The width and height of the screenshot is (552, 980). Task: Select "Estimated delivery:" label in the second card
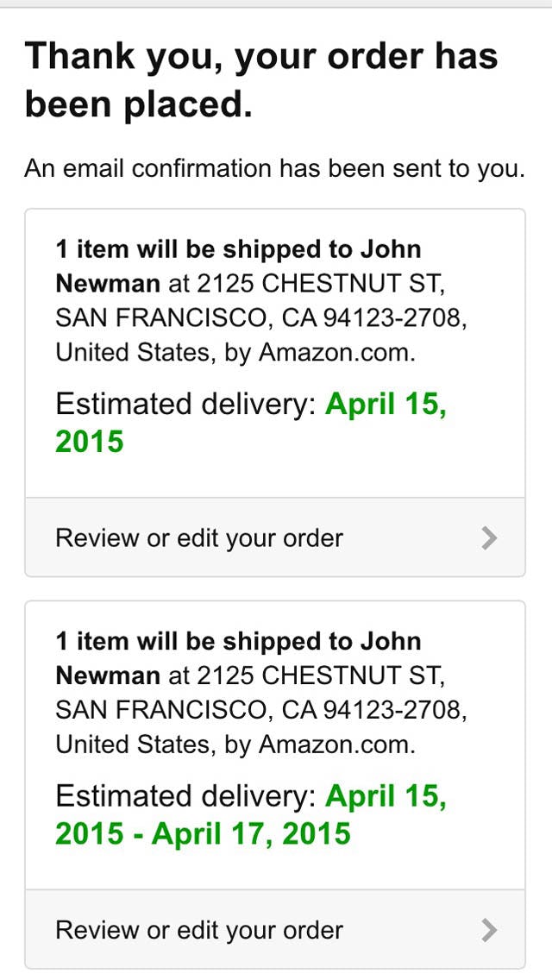(185, 796)
